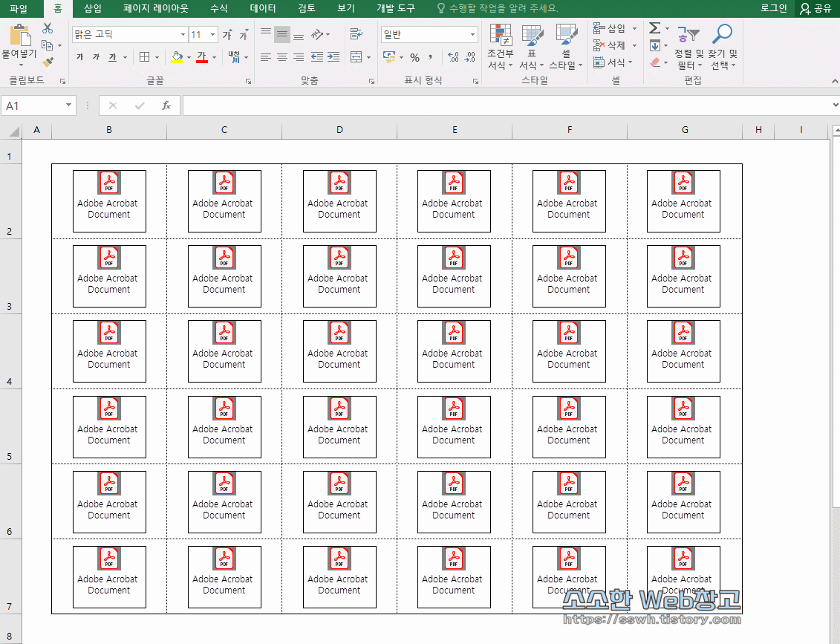This screenshot has height=644, width=840.
Task: Open fill color dropdown arrow
Action: pos(189,57)
